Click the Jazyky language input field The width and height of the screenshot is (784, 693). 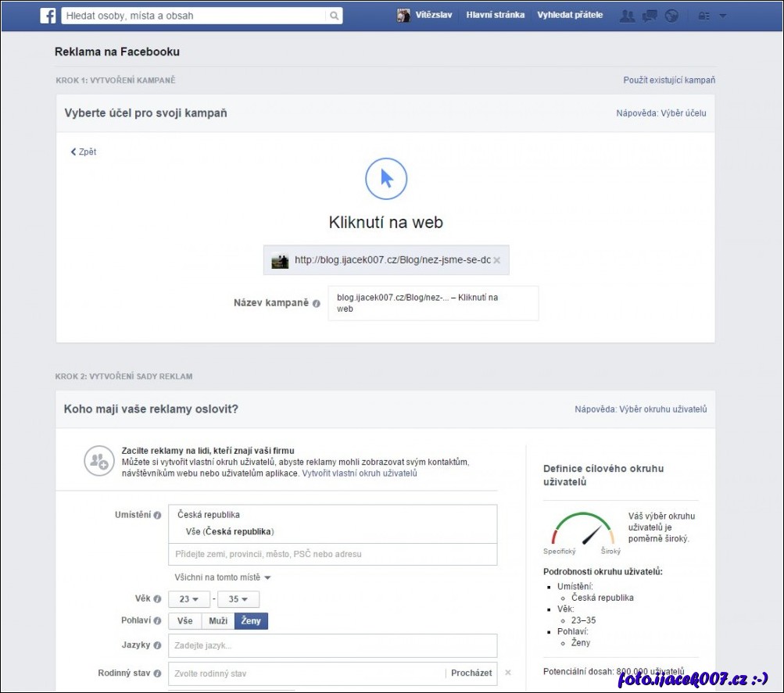(332, 645)
